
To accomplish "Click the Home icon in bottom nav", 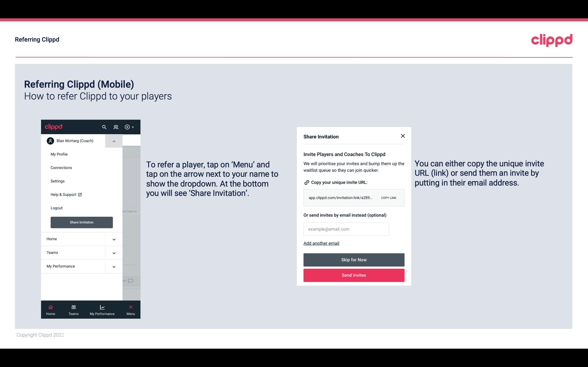I will tap(50, 307).
